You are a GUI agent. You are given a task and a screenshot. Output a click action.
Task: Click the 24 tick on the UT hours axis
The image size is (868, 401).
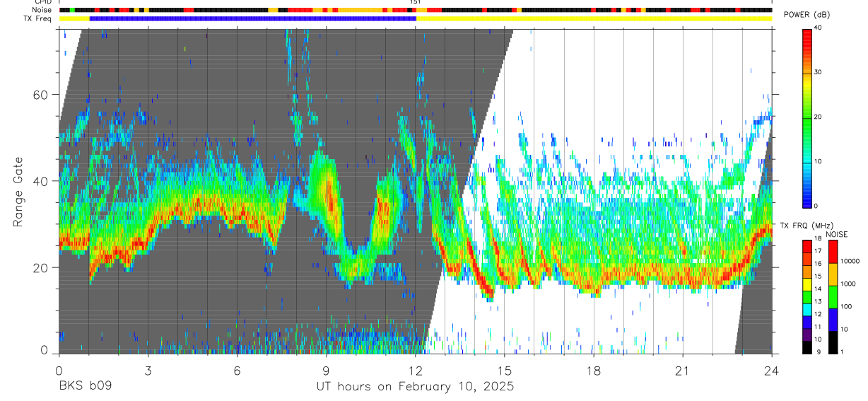772,371
